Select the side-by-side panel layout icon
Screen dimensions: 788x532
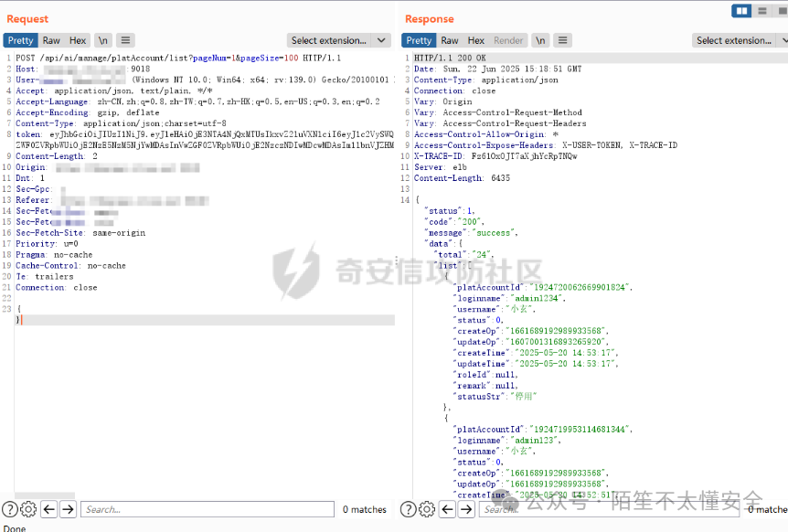click(742, 11)
